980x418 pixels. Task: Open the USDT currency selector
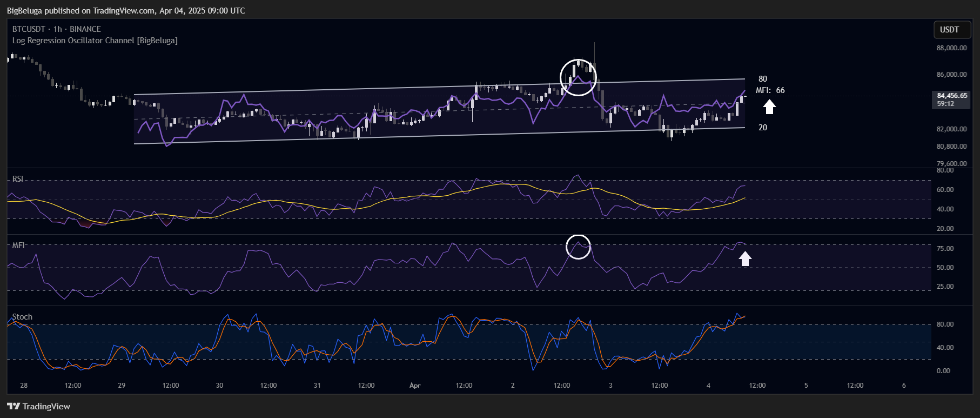click(x=952, y=30)
